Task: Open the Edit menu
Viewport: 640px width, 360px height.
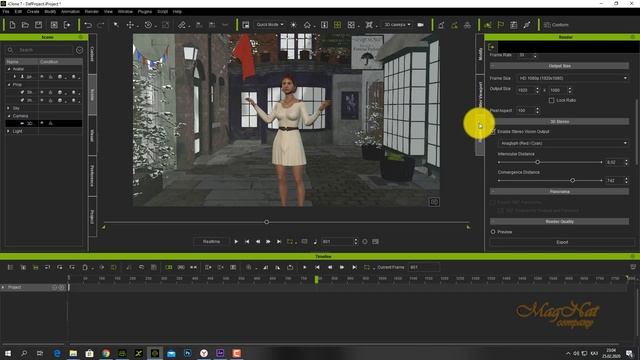Action: coord(18,11)
